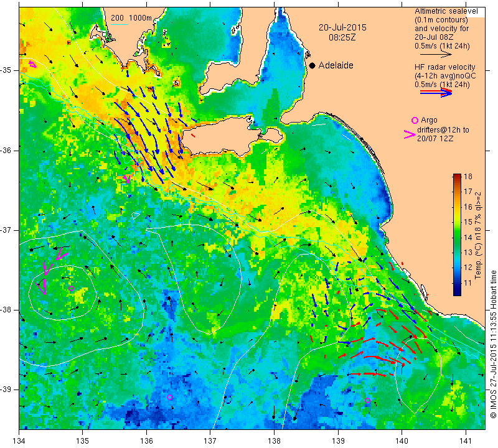Click the 15 value on temperature scale

click(x=468, y=222)
